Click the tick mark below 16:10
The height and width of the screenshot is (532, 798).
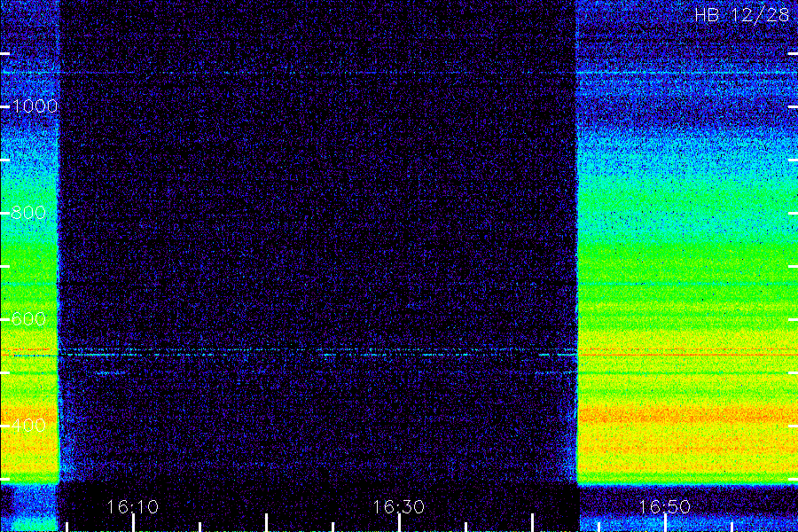coord(133,523)
